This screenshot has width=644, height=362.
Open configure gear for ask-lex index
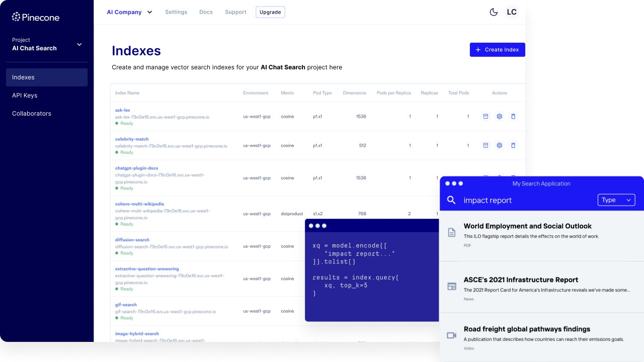click(x=500, y=117)
